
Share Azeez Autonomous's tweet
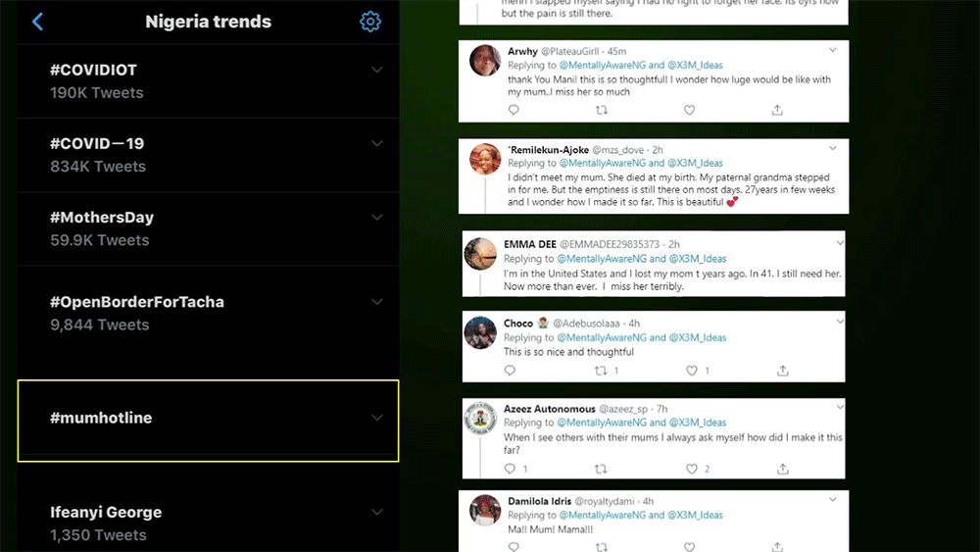[x=782, y=469]
